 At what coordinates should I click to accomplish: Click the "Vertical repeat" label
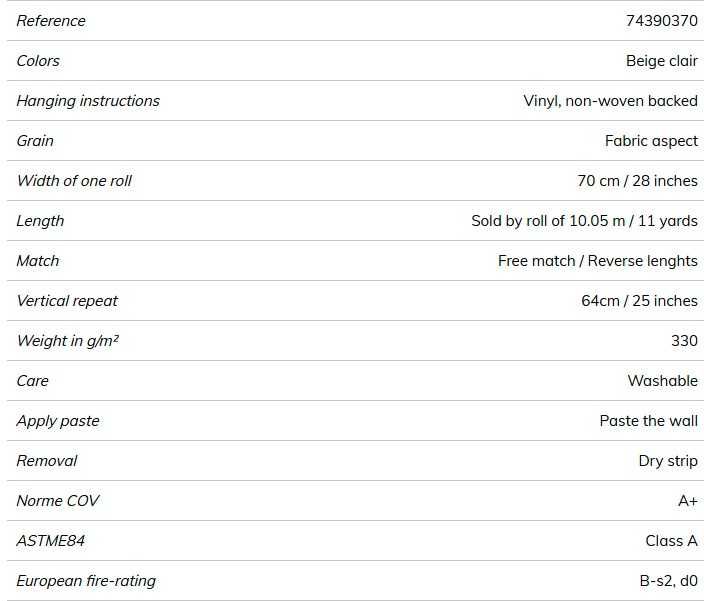click(67, 301)
